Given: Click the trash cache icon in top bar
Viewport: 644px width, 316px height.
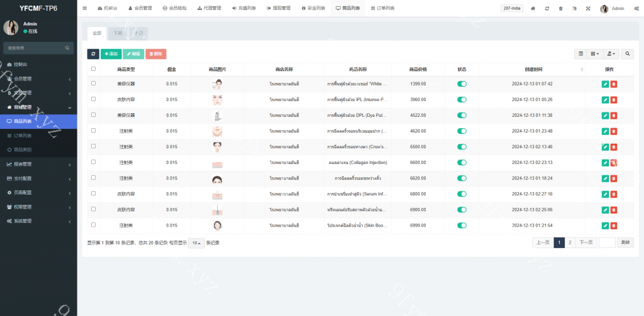Looking at the screenshot, I should point(560,8).
